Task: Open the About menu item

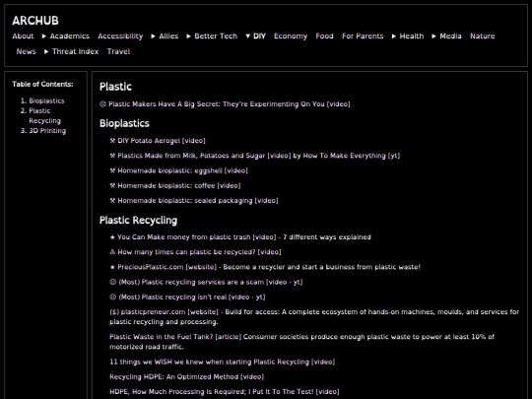Action: [23, 36]
